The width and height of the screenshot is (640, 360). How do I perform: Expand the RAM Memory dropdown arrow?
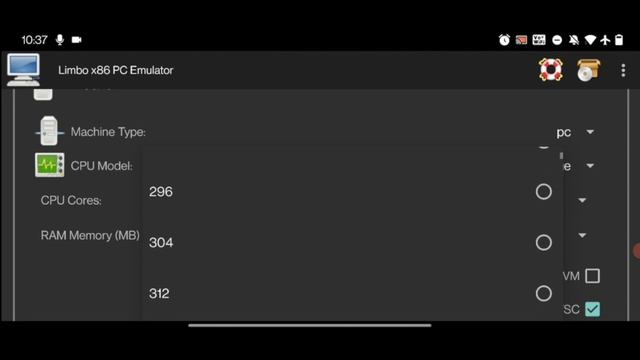click(x=582, y=235)
